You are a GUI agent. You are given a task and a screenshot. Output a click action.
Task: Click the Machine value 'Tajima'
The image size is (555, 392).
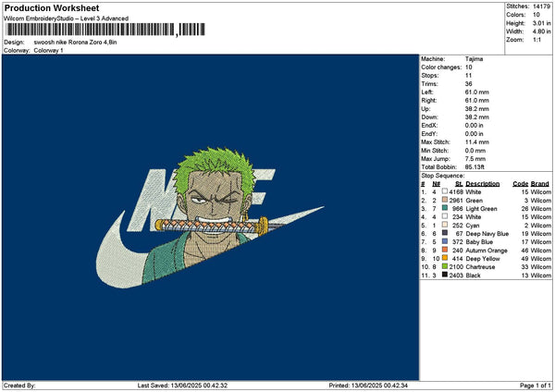(474, 59)
